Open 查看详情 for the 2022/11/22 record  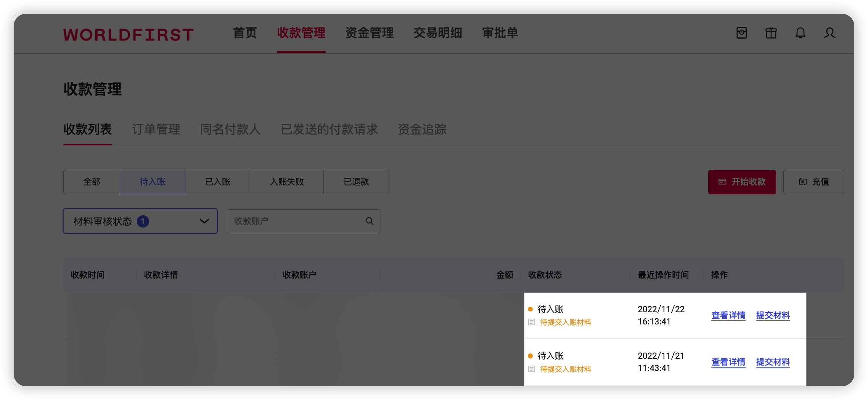click(728, 315)
